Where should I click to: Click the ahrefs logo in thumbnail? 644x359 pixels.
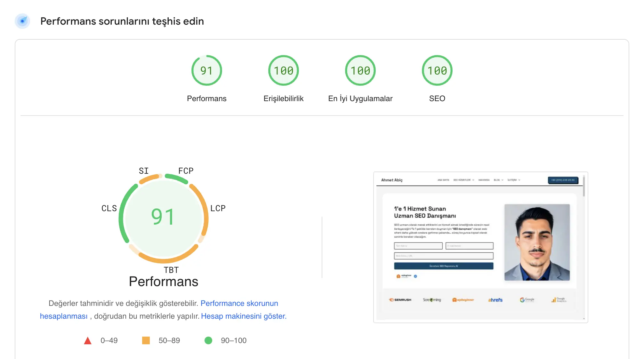coord(495,300)
